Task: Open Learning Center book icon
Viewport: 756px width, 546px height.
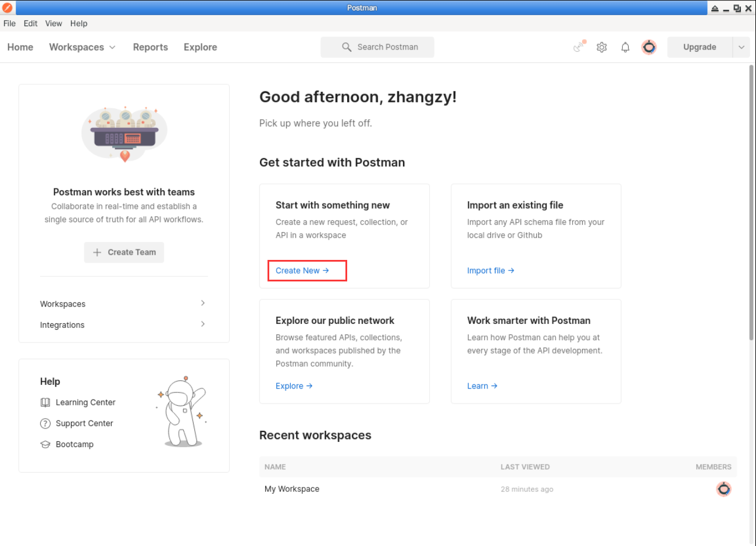Action: 45,402
